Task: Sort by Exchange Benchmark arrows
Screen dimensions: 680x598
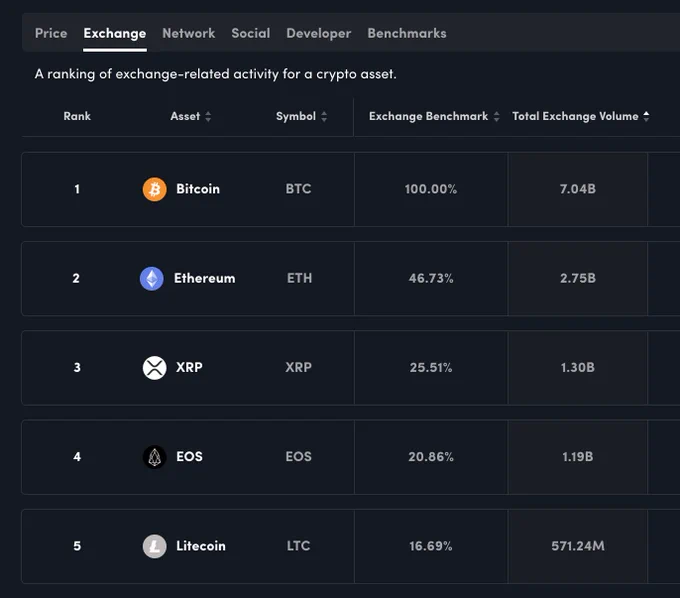Action: click(497, 116)
